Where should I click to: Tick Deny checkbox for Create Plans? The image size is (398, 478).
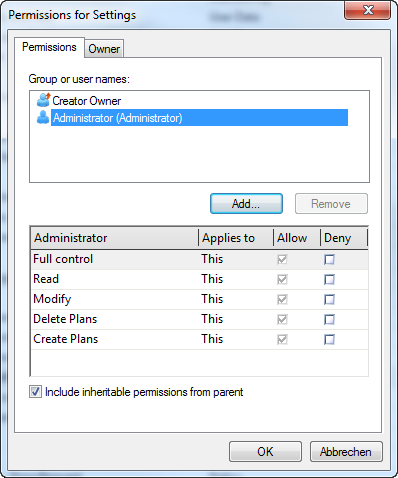[x=329, y=339]
